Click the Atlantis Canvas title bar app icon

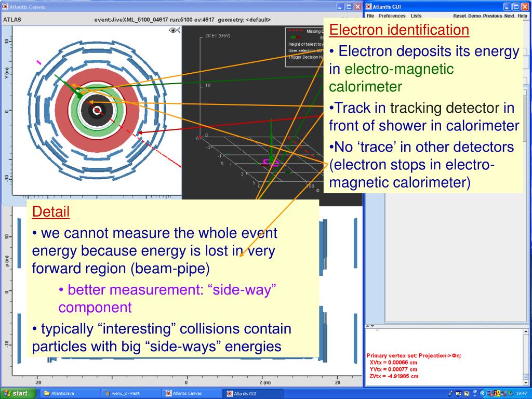coord(5,6)
